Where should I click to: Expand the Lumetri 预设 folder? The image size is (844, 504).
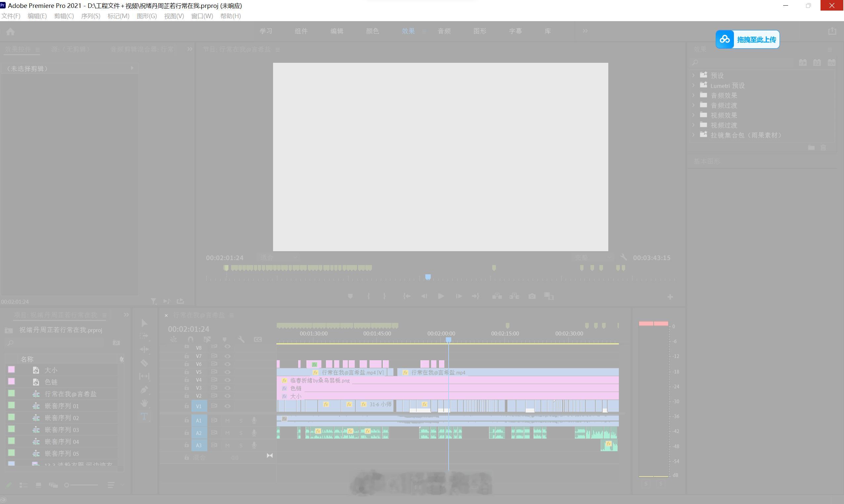click(x=694, y=85)
